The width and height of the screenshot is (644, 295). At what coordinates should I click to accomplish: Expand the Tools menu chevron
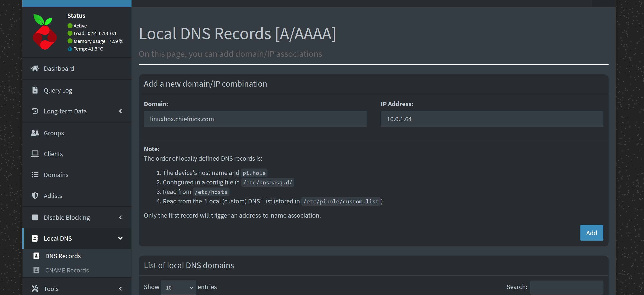coord(121,289)
